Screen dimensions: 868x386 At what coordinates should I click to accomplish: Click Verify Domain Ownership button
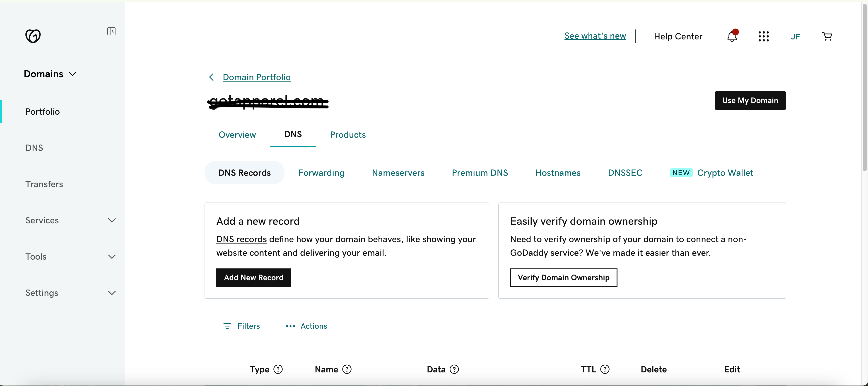[x=563, y=277]
